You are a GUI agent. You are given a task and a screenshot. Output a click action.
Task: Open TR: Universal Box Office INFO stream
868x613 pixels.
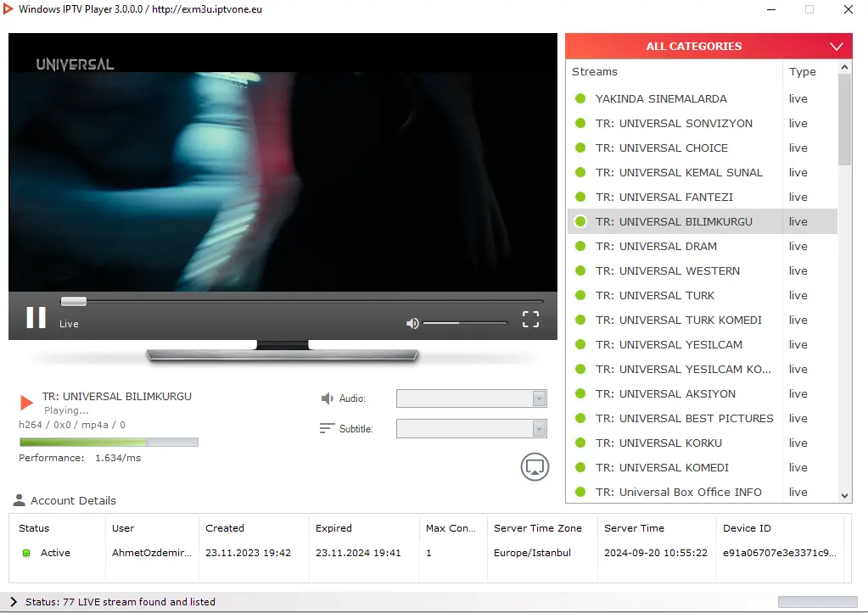tap(702, 492)
